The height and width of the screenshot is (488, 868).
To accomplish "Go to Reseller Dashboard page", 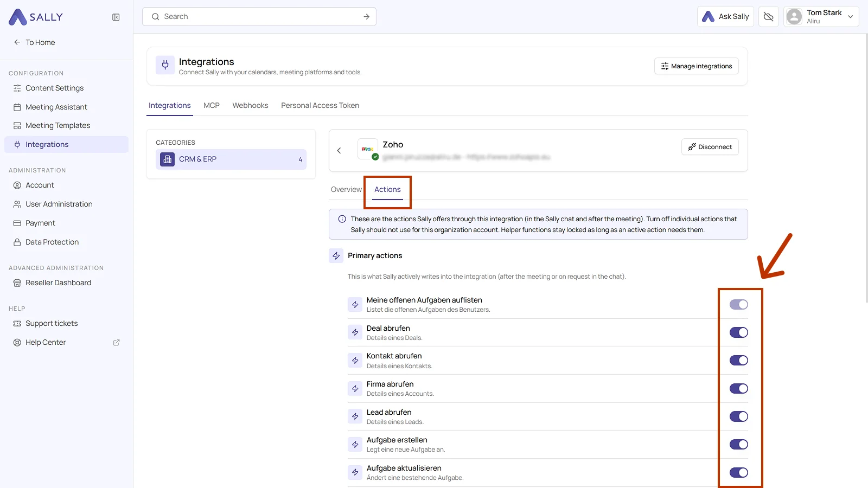I will tap(58, 282).
